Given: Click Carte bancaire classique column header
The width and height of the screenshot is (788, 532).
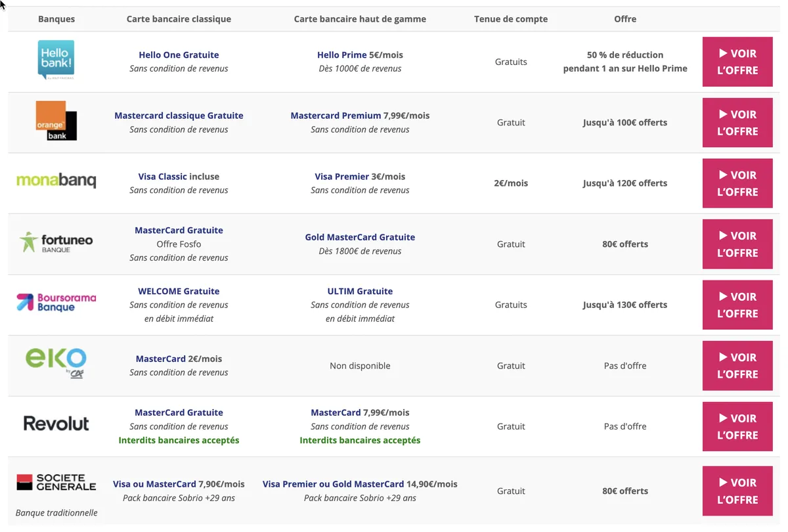Looking at the screenshot, I should click(179, 19).
